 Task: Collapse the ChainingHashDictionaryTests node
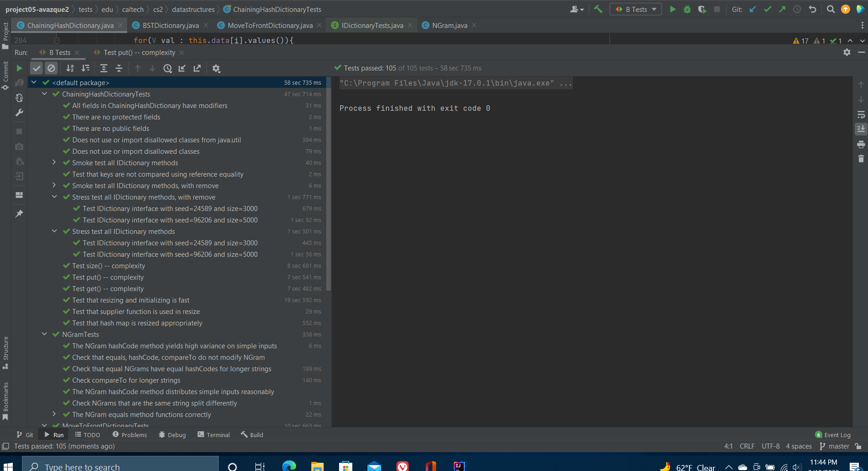click(x=44, y=94)
